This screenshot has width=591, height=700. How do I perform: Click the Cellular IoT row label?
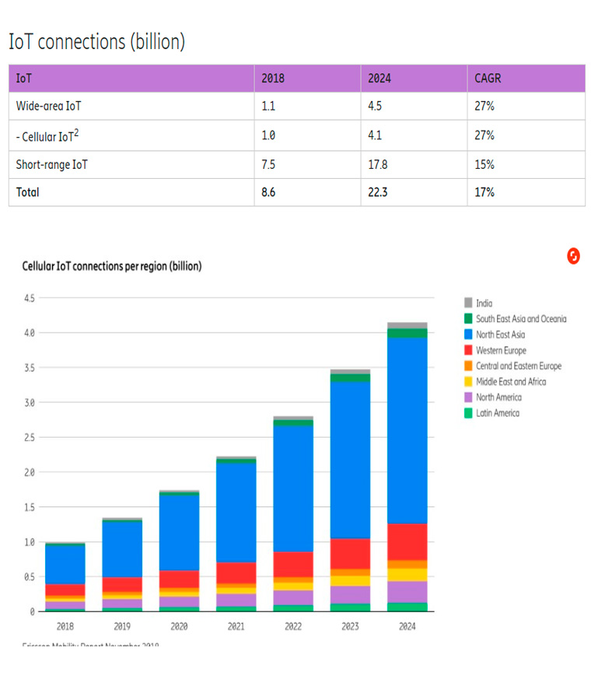coord(47,136)
